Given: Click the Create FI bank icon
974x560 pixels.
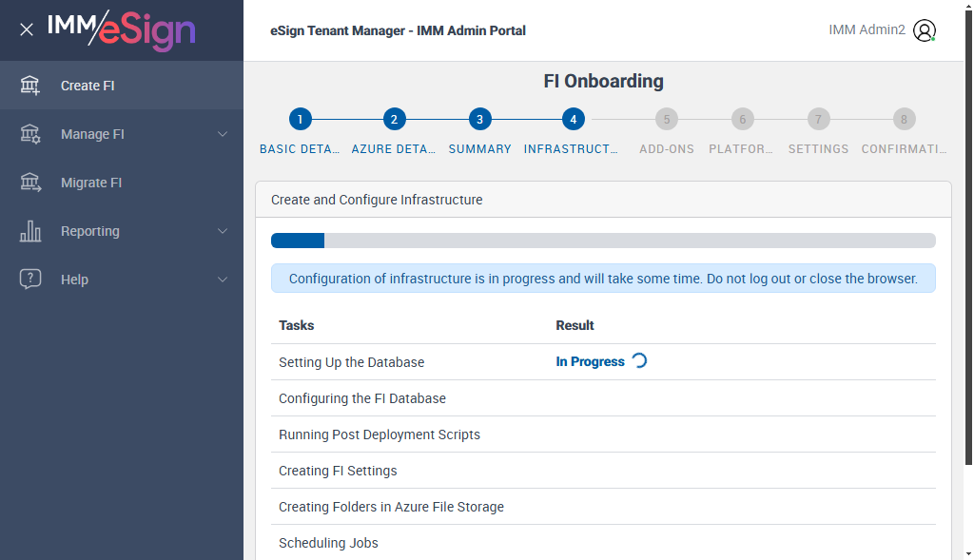Looking at the screenshot, I should pos(30,86).
